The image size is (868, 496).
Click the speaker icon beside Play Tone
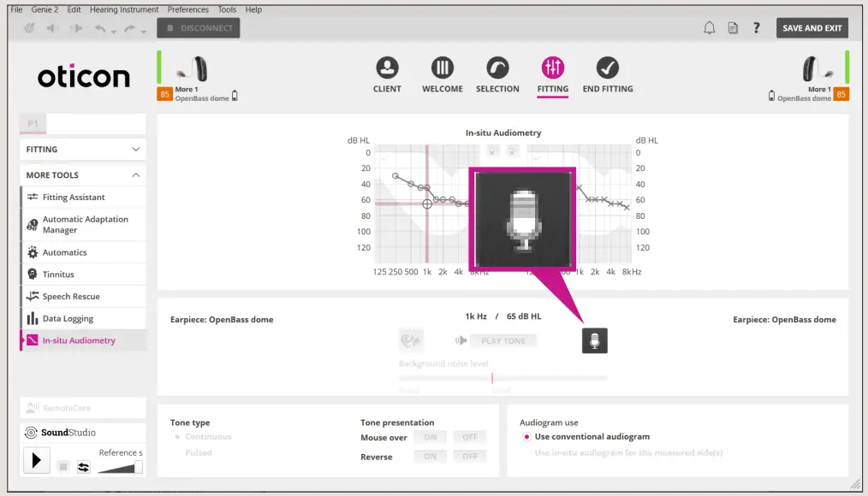click(x=461, y=340)
